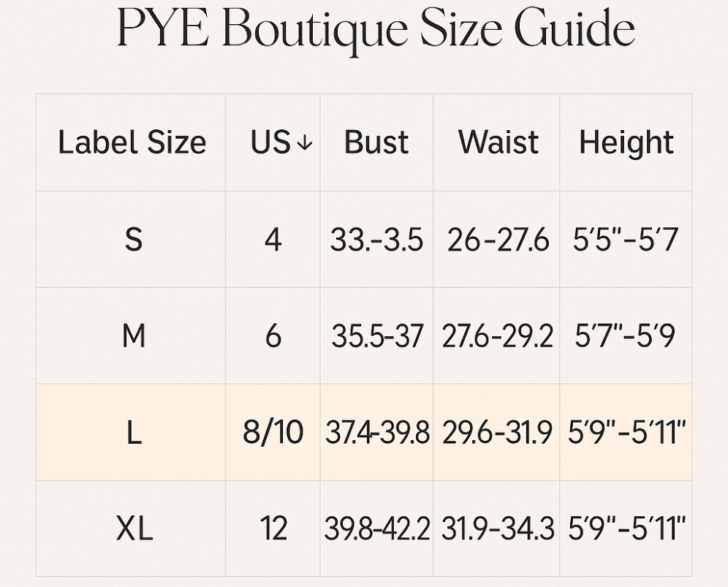728x587 pixels.
Task: Click the Waist column header
Action: coord(498,142)
